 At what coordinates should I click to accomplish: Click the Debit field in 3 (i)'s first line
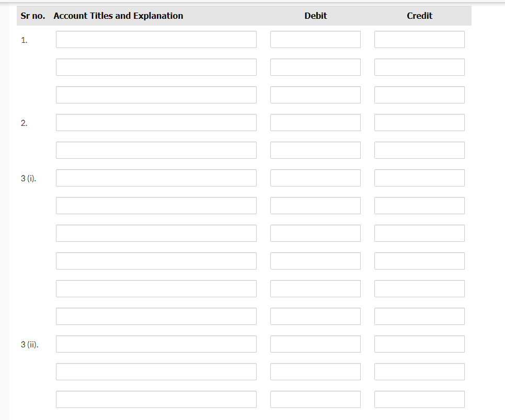[x=315, y=178]
